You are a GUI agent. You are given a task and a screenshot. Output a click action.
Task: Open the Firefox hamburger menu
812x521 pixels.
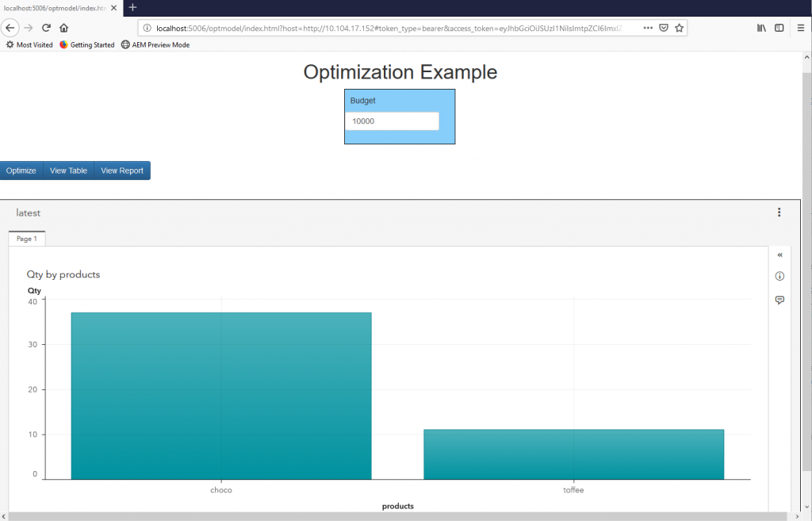pyautogui.click(x=801, y=28)
